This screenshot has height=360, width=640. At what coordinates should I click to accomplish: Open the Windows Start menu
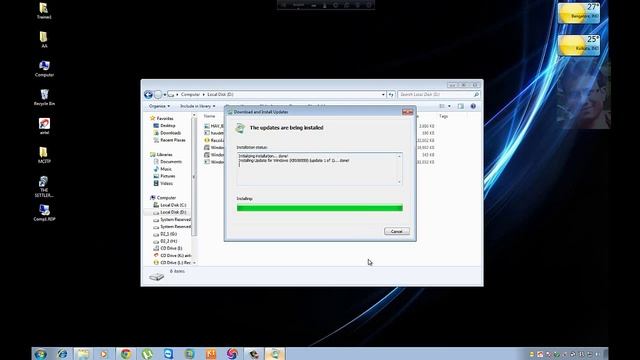click(40, 354)
